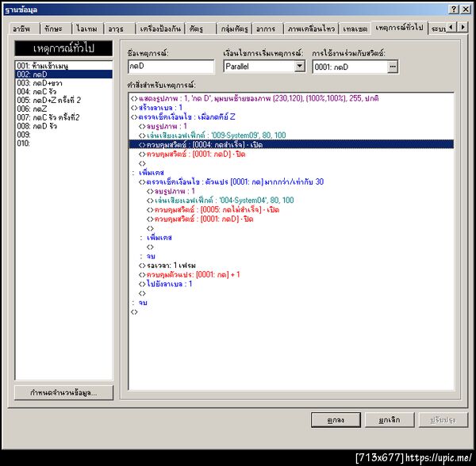Select the show picture command 'กด D' row
The height and width of the screenshot is (466, 476).
click(x=291, y=98)
